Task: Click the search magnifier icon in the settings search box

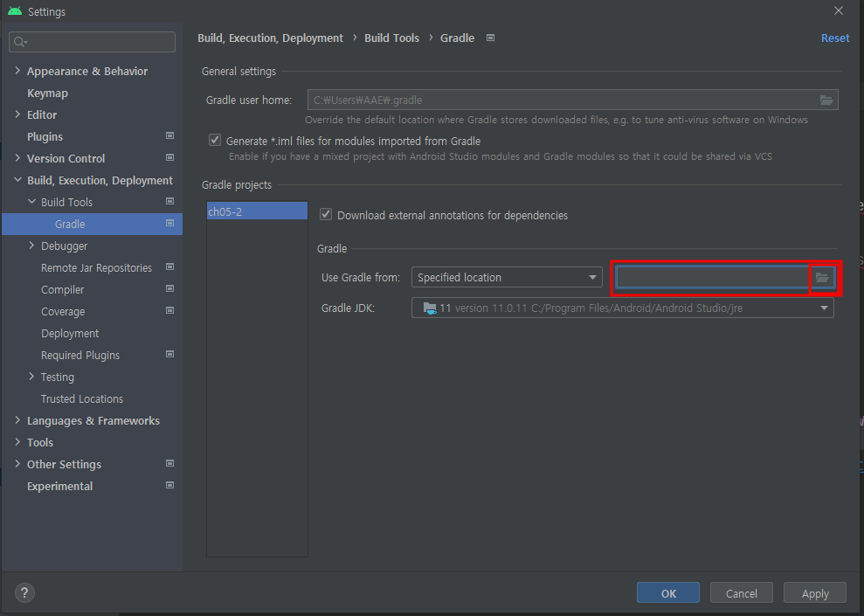Action: 18,41
